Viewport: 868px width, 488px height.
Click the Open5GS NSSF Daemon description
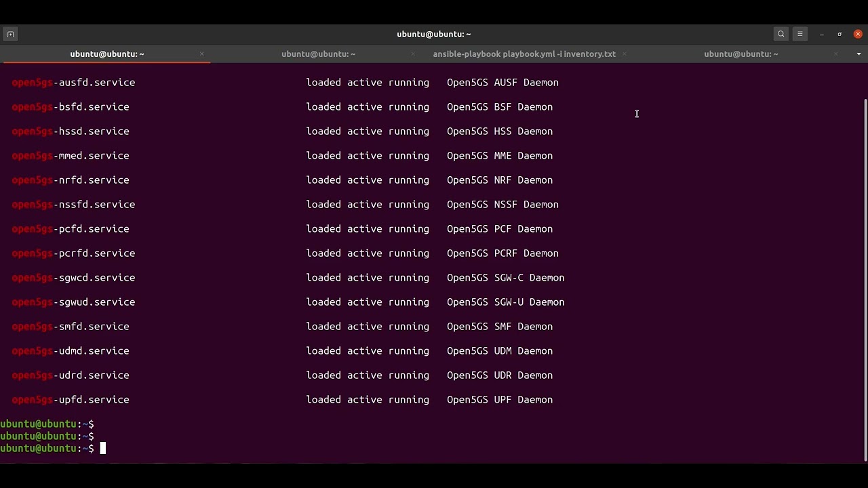(502, 205)
